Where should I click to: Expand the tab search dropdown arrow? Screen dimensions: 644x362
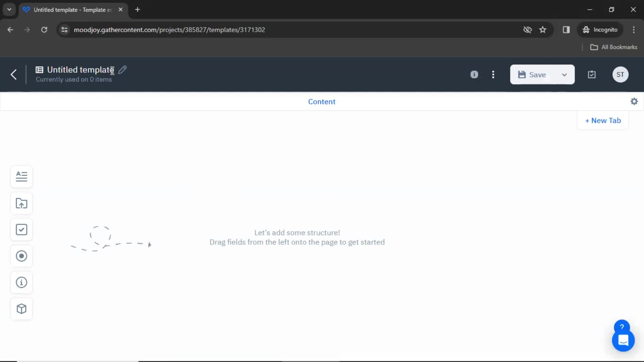9,9
